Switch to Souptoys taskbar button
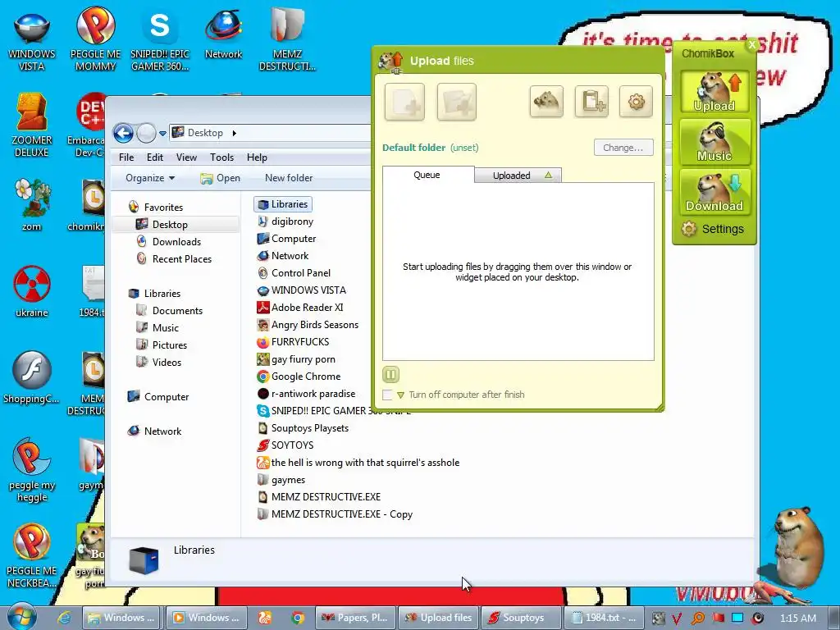This screenshot has width=840, height=630. coord(521,618)
